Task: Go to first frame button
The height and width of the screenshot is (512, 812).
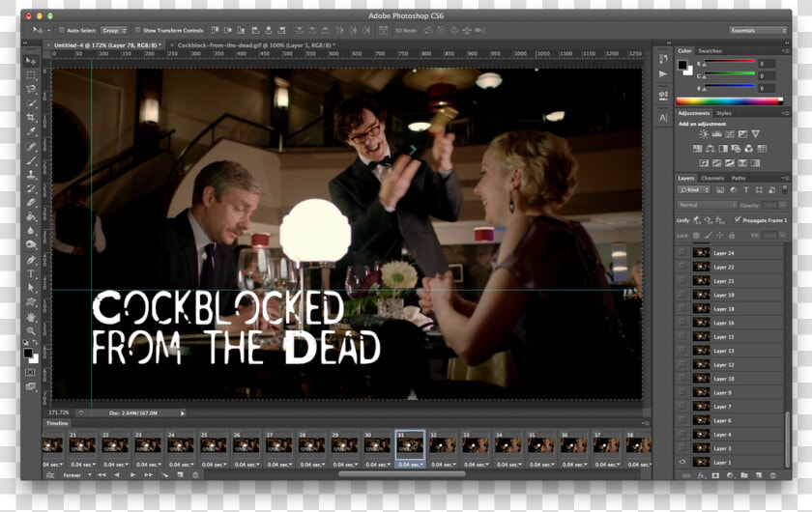Action: point(101,474)
